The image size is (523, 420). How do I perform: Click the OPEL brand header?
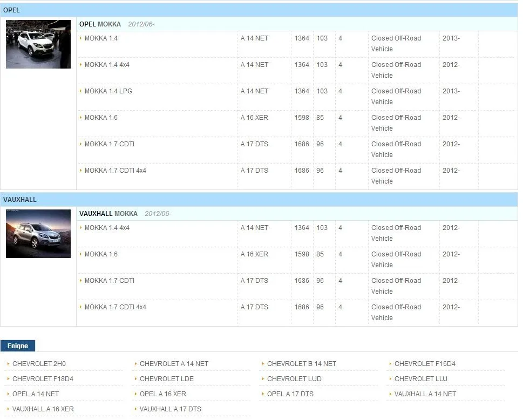[x=259, y=10]
